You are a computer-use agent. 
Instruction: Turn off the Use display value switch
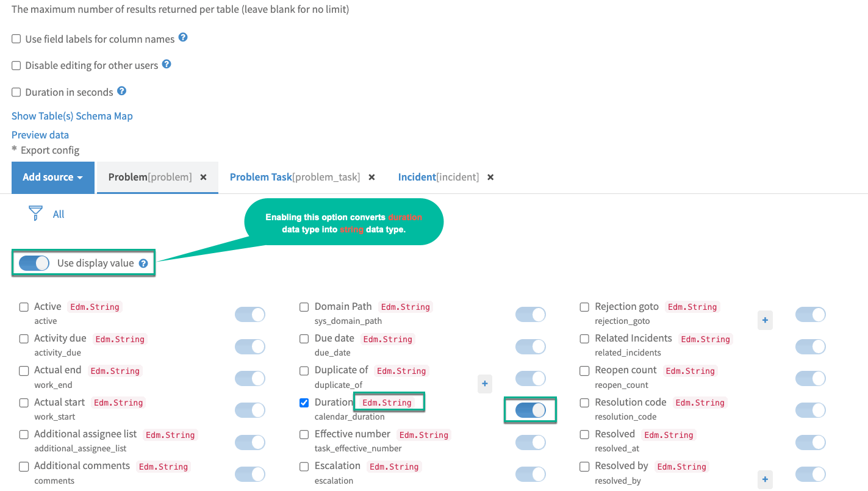[34, 263]
